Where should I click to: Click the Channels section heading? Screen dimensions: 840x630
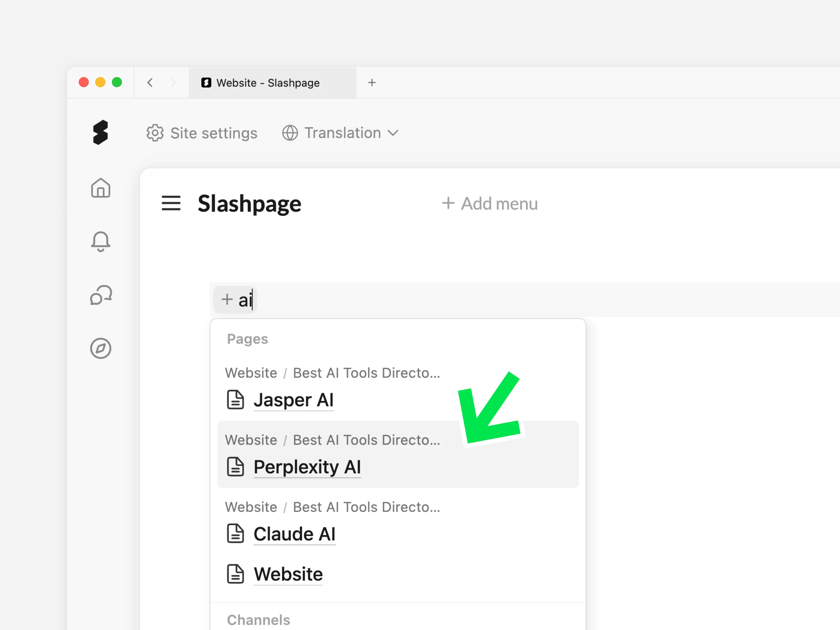[259, 620]
